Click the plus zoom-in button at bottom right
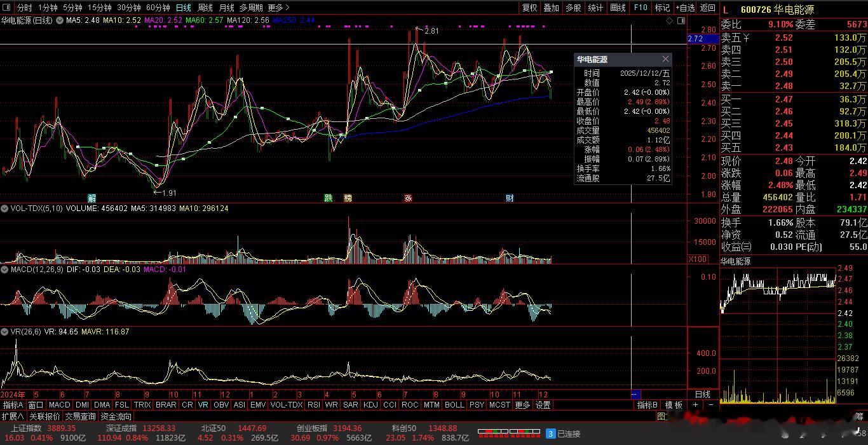 [696, 405]
